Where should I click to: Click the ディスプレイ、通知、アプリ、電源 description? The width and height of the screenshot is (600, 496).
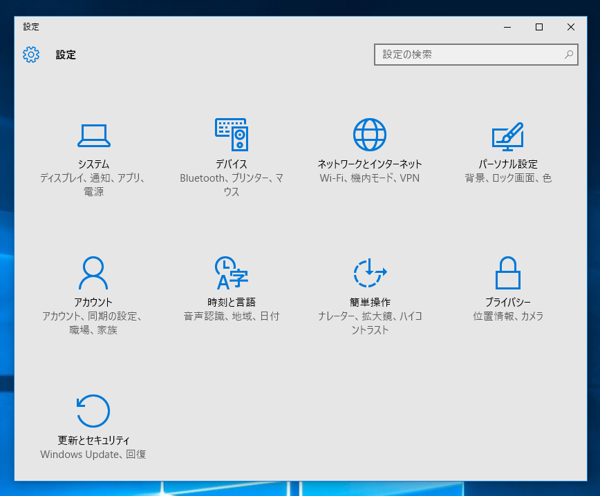point(93,185)
